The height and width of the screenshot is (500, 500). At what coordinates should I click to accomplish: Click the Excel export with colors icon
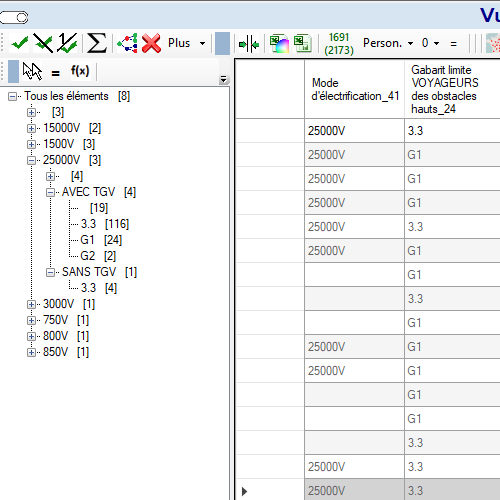pos(279,44)
